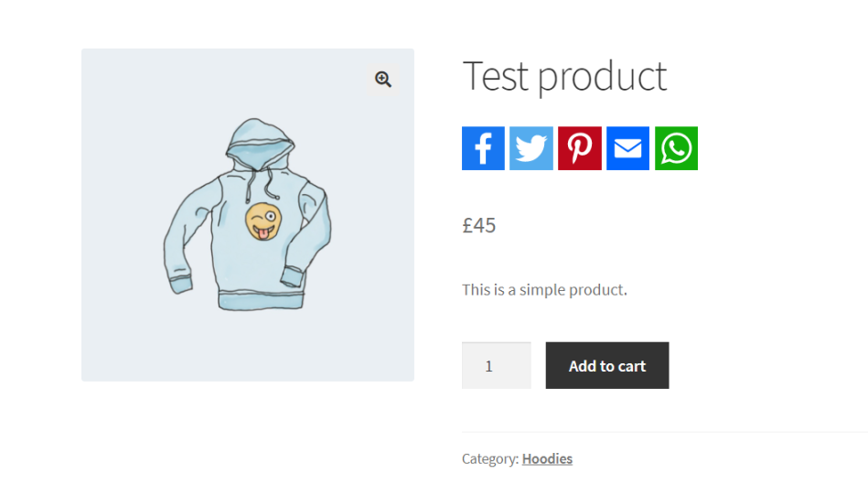The image size is (868, 485).
Task: Click the divider line above the category
Action: pyautogui.click(x=665, y=432)
